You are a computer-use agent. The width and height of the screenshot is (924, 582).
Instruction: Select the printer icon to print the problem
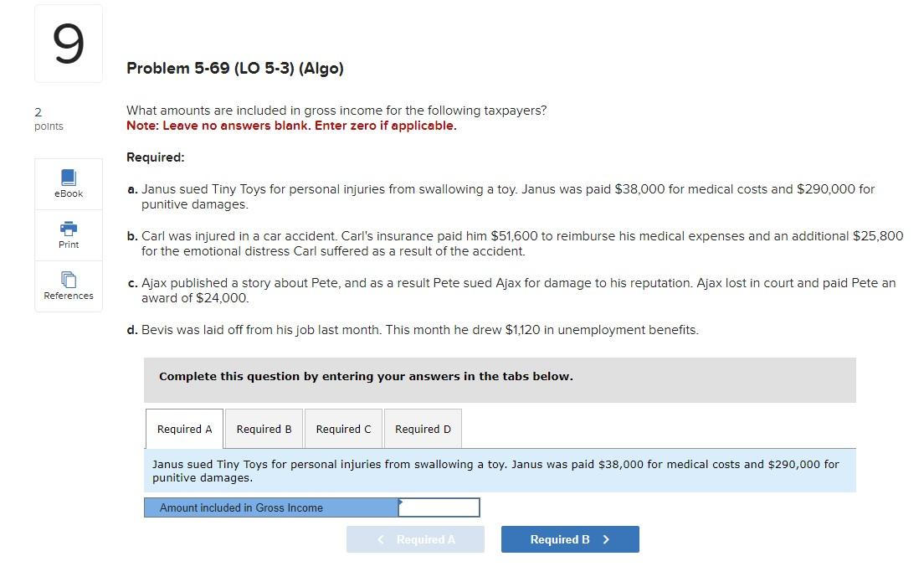coord(68,229)
